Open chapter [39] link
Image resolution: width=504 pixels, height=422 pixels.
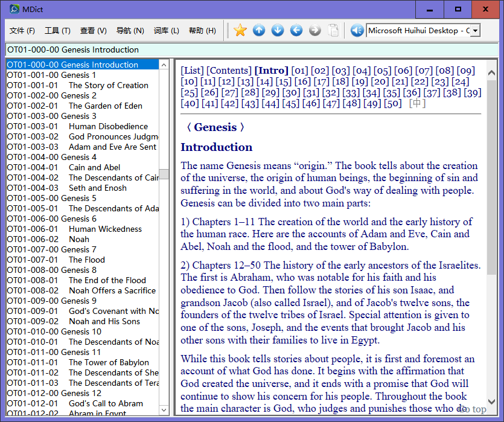pos(473,92)
